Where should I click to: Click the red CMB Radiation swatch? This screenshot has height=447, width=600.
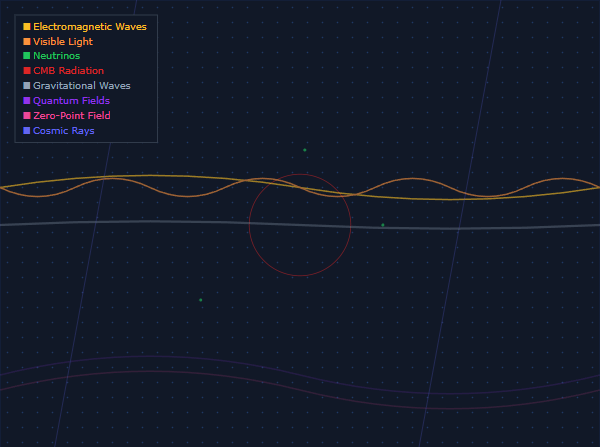click(27, 71)
